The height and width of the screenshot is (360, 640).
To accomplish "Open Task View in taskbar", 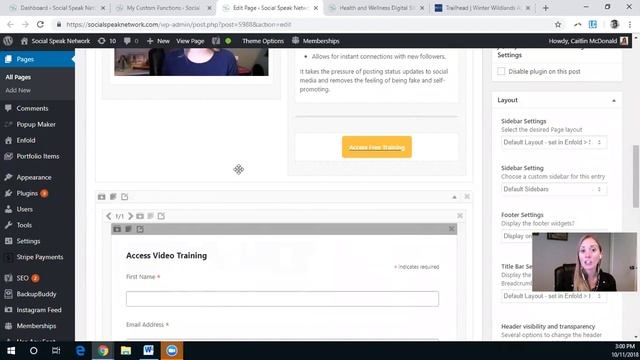I will click(56, 351).
